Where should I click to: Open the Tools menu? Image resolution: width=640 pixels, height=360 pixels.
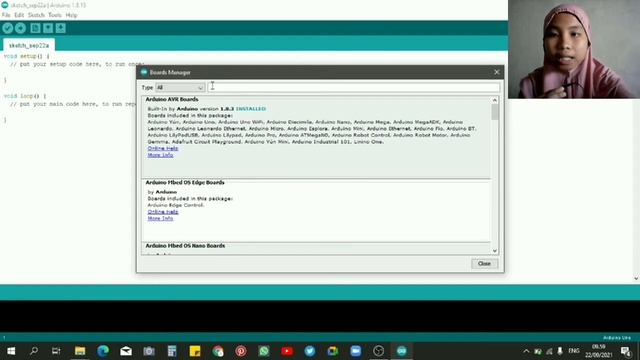[x=55, y=15]
